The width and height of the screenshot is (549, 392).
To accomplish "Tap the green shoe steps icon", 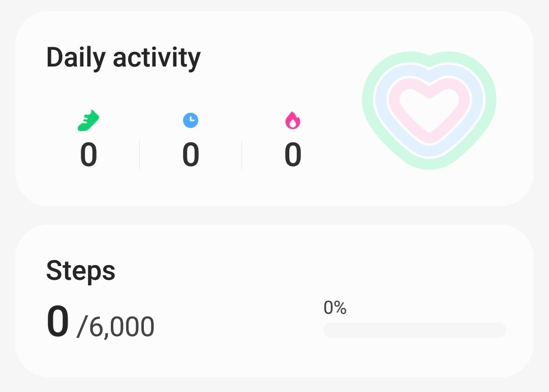I will pyautogui.click(x=88, y=121).
